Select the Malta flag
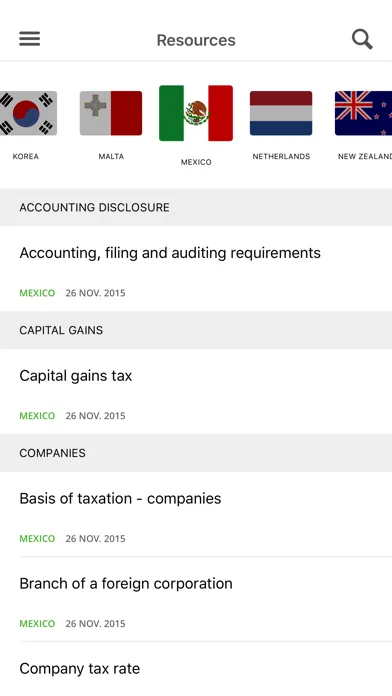The image size is (392, 696). [111, 113]
